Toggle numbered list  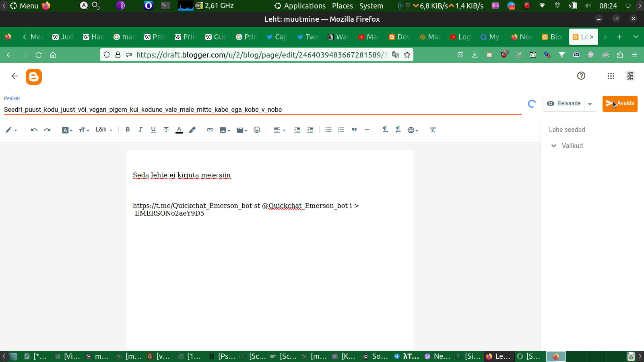coord(341,130)
